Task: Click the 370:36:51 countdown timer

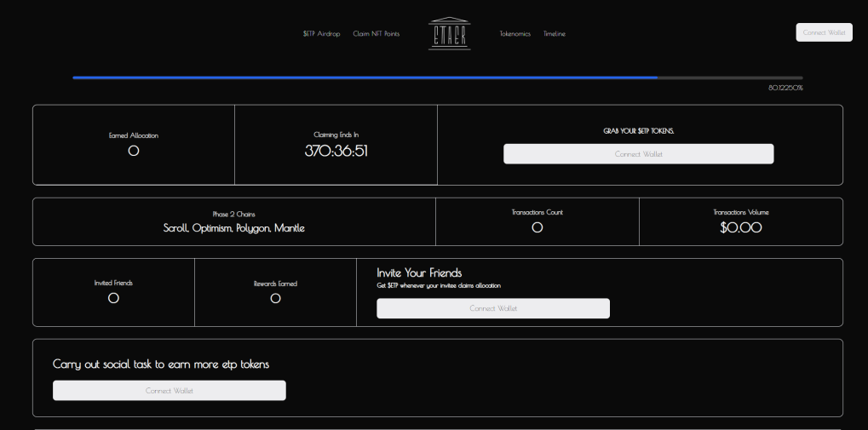Action: (336, 151)
